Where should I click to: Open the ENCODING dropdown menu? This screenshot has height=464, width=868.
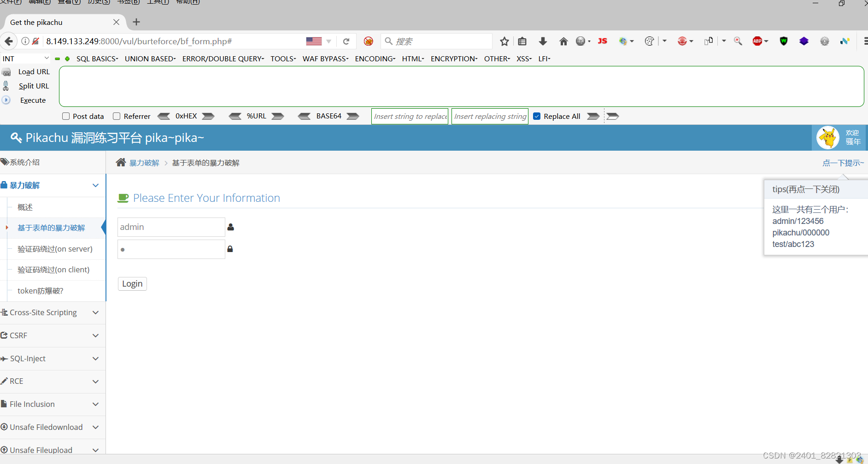point(375,59)
